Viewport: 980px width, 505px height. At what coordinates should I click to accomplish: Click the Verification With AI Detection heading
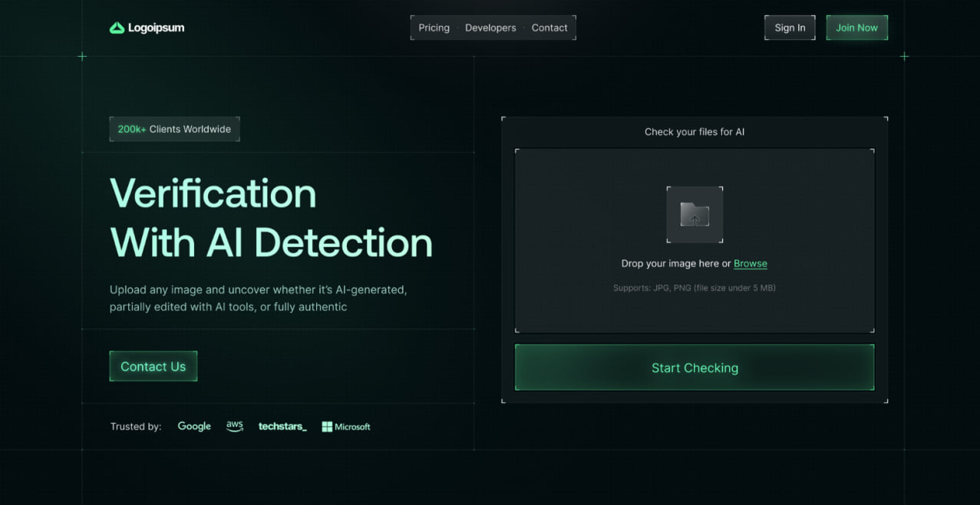pyautogui.click(x=271, y=218)
